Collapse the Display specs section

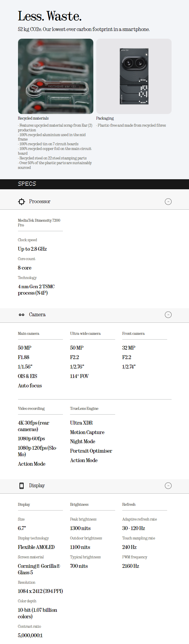[168, 486]
